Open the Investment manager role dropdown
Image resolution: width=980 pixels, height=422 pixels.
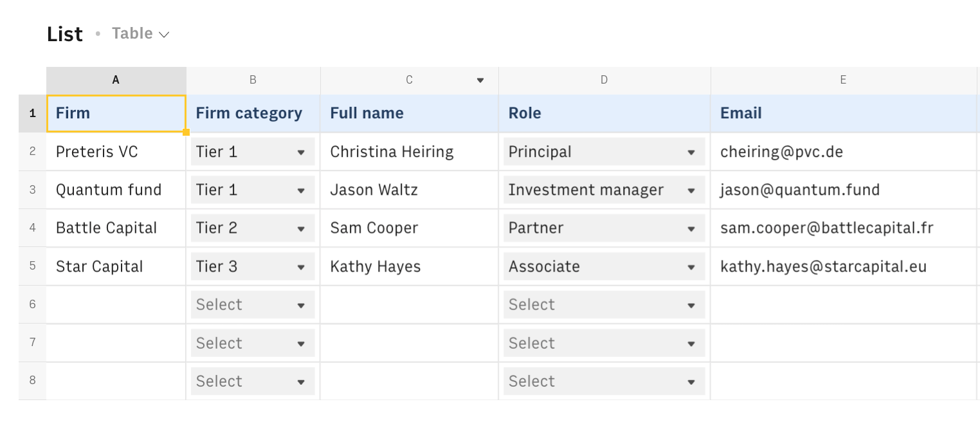point(691,190)
